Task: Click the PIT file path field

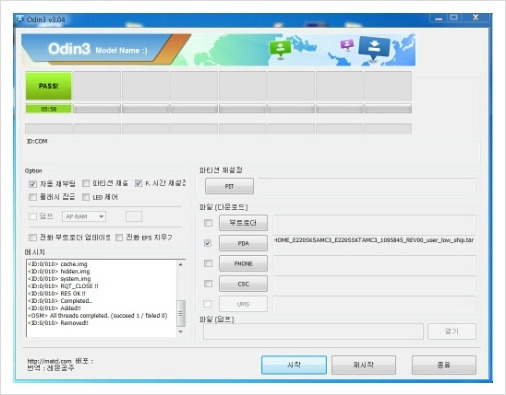Action: [x=367, y=186]
